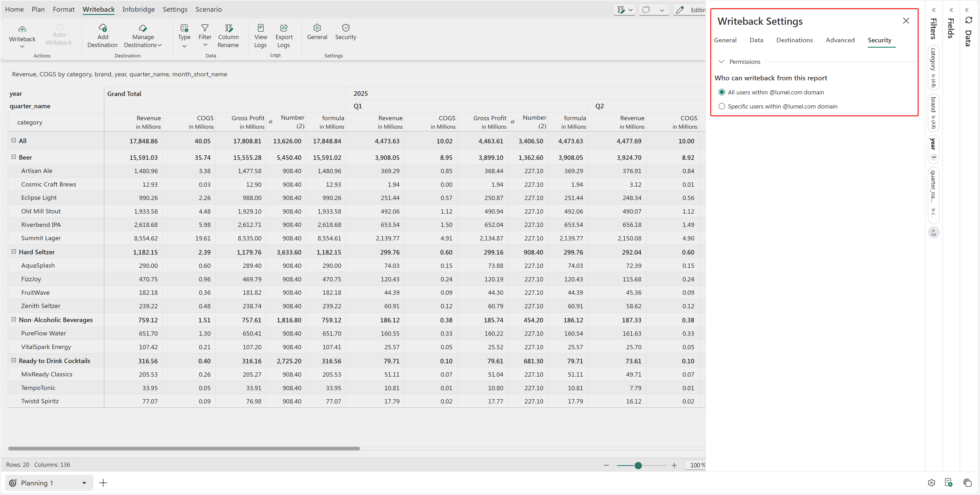Close the Writeback Settings panel
980x495 pixels.
click(x=906, y=21)
